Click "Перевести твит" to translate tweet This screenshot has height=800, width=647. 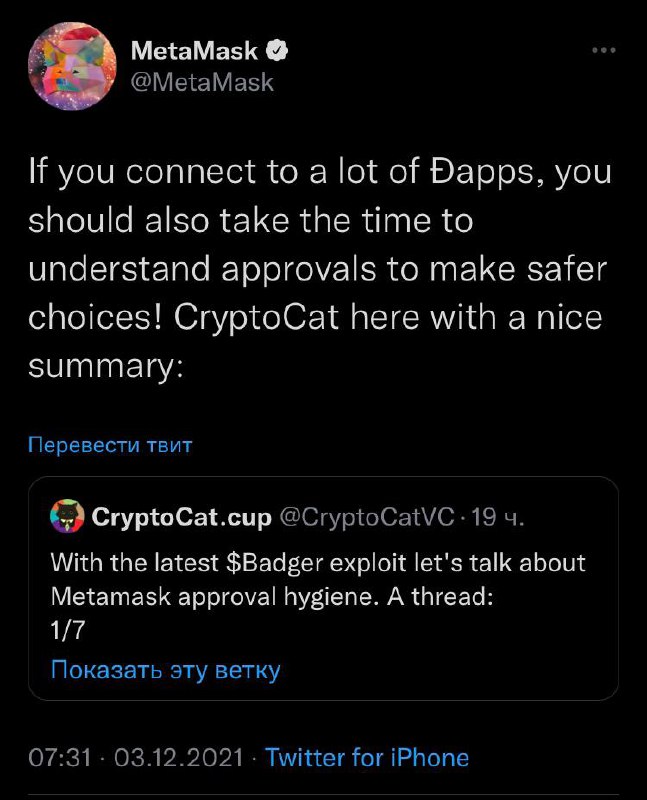point(110,445)
